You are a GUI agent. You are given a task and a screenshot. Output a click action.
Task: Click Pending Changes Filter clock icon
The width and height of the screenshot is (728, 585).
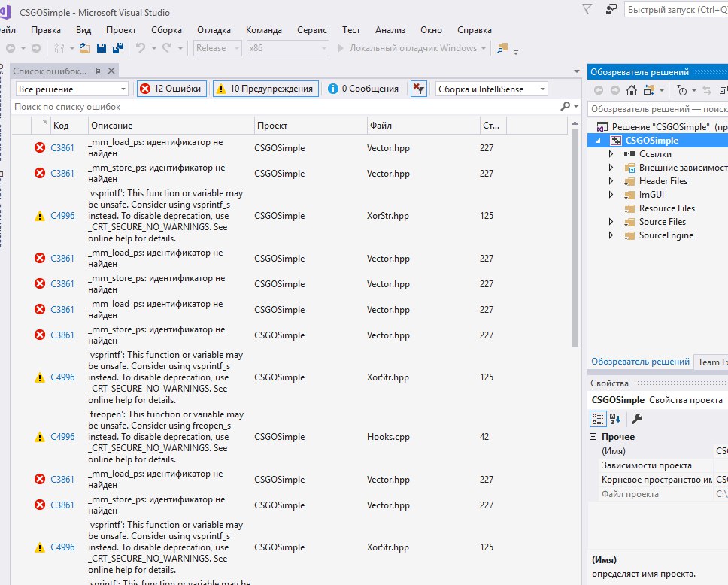[681, 90]
